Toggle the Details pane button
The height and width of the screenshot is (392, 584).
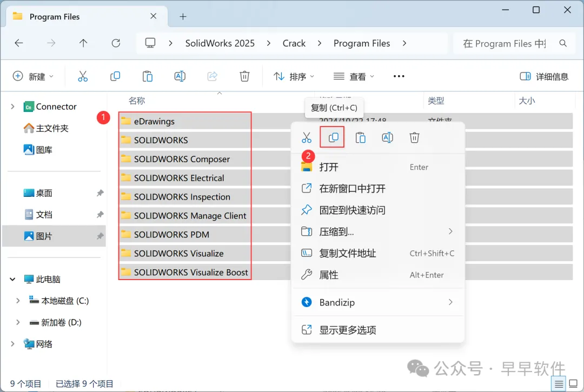coord(544,76)
